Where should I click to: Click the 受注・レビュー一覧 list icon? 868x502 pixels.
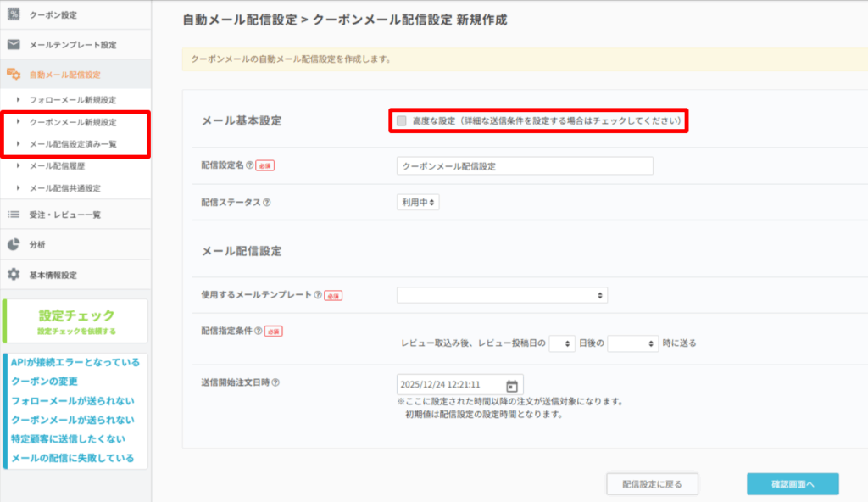click(14, 215)
